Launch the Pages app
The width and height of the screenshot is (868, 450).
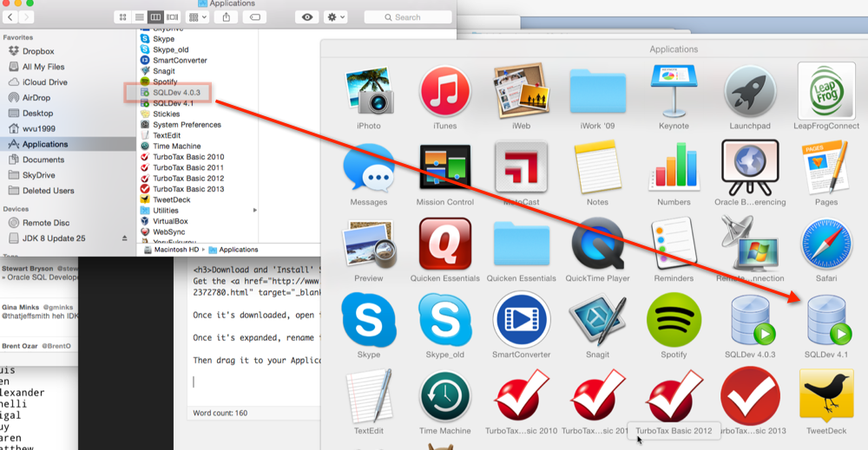point(826,167)
